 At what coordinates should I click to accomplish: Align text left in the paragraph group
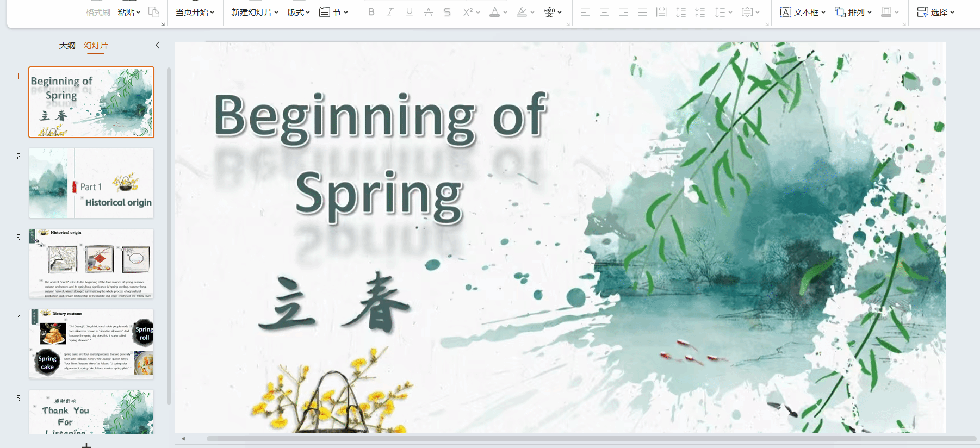click(585, 12)
